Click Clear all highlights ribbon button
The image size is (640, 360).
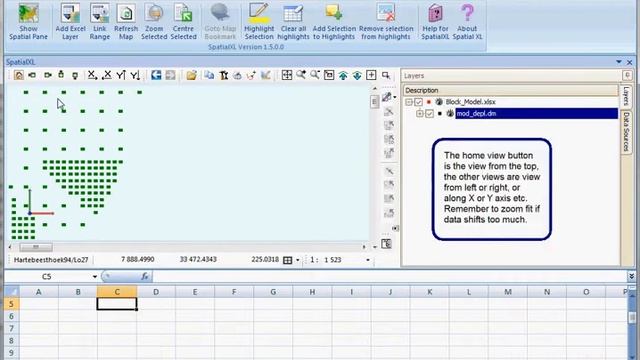(293, 21)
